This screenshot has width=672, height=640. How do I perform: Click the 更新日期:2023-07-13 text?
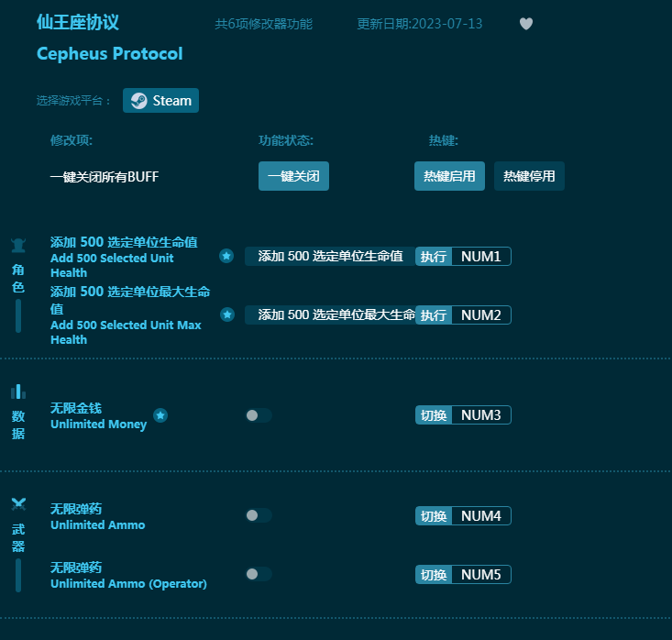coord(420,24)
